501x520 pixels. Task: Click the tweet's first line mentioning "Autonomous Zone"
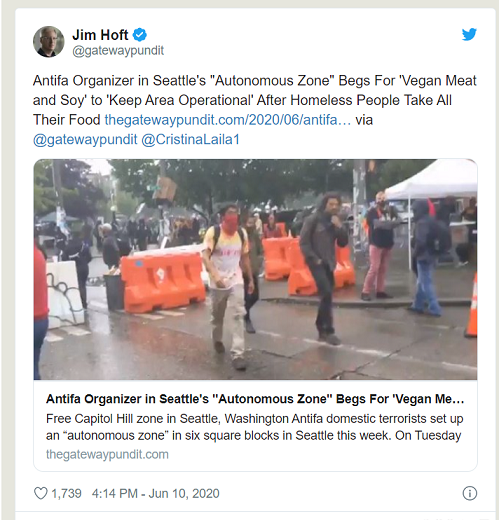pos(255,81)
